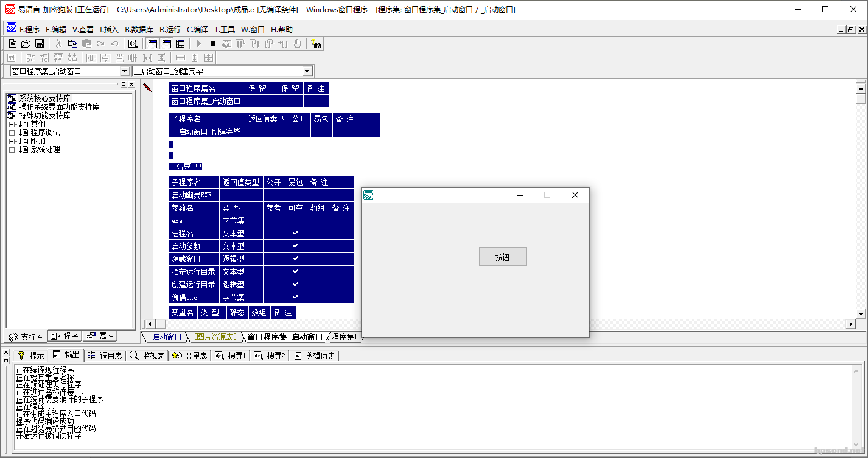Expand the 其他 tree node
The height and width of the screenshot is (458, 868).
tap(12, 124)
